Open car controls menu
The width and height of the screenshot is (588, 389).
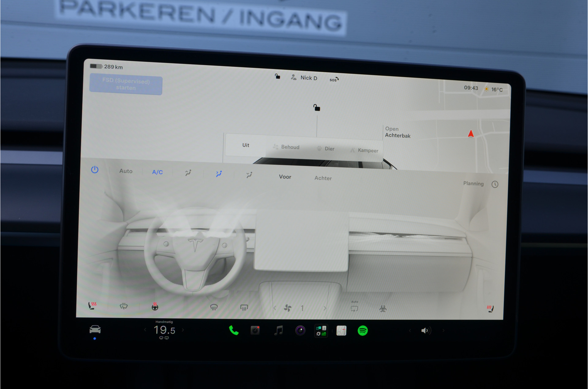tap(95, 330)
